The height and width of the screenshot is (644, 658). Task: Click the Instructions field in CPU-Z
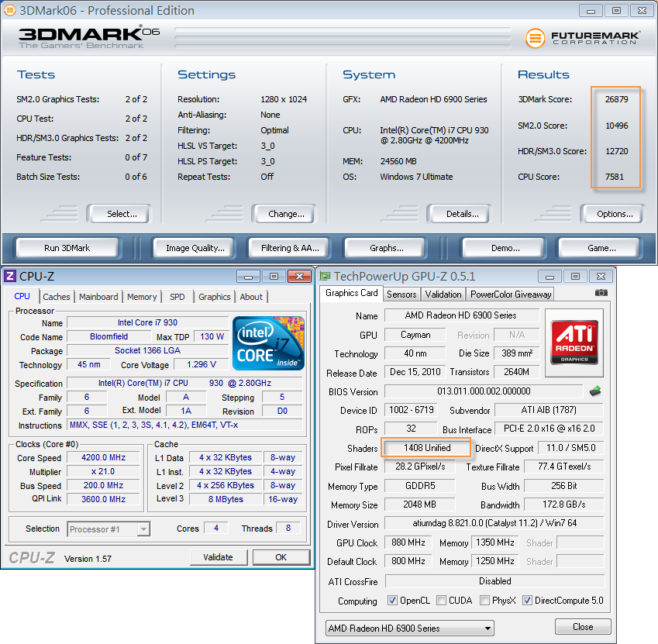184,425
